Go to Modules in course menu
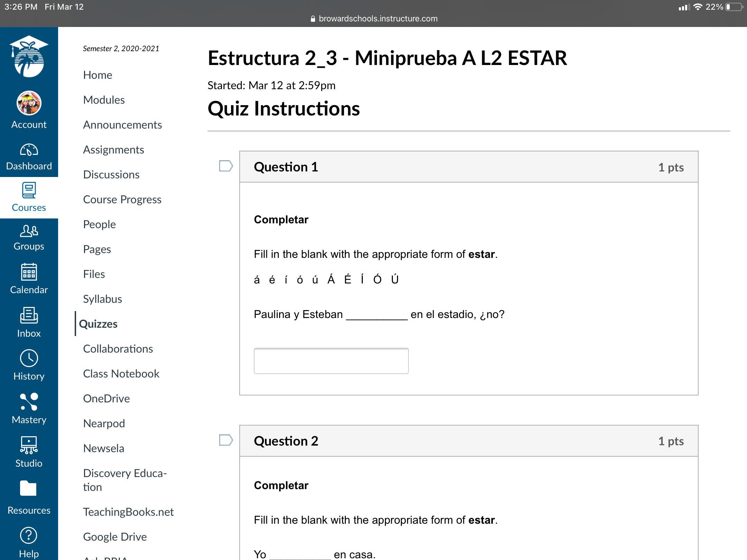The height and width of the screenshot is (560, 747). tap(104, 100)
